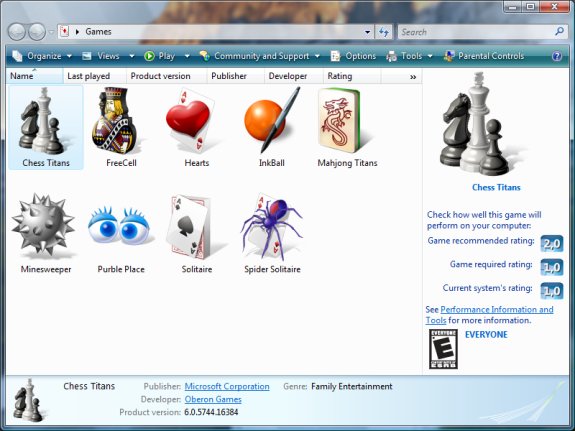This screenshot has height=431, width=575.
Task: Click the Games address bar field
Action: coord(215,32)
